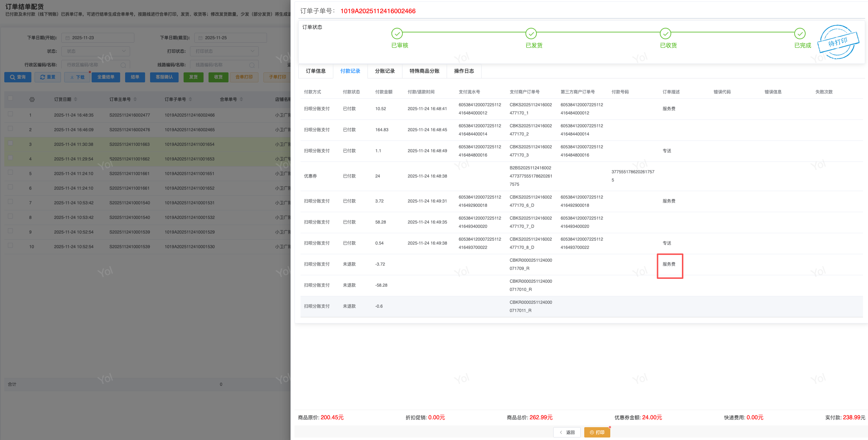Click the 已完成 step checkmark icon
Image resolution: width=868 pixels, height=440 pixels.
pos(800,34)
